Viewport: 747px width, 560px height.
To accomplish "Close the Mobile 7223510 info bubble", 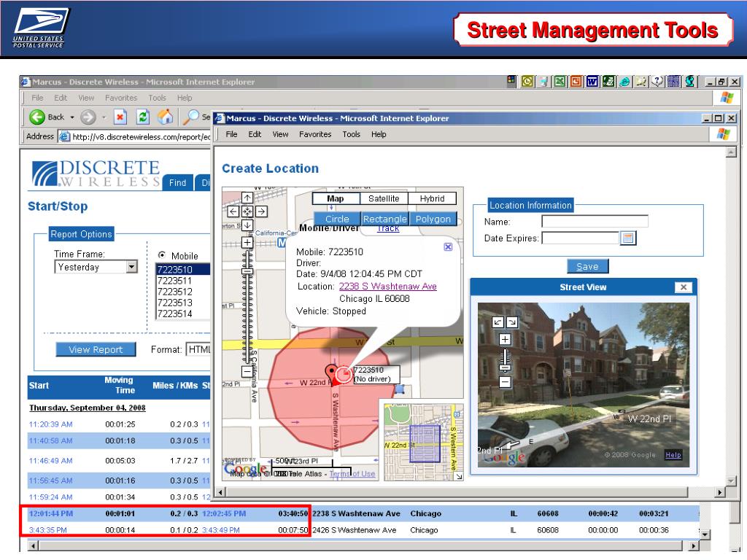I will coord(448,246).
